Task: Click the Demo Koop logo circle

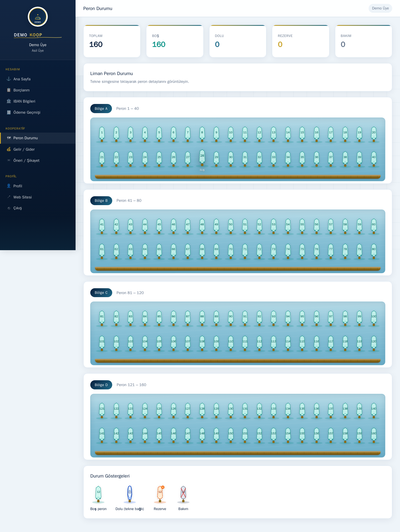Action: (x=38, y=17)
